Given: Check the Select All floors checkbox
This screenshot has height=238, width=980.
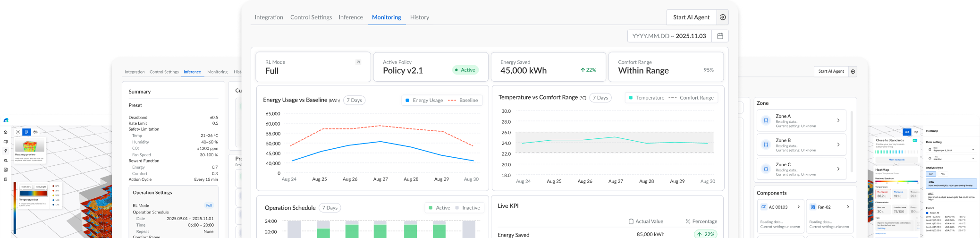Looking at the screenshot, I should [x=927, y=213].
